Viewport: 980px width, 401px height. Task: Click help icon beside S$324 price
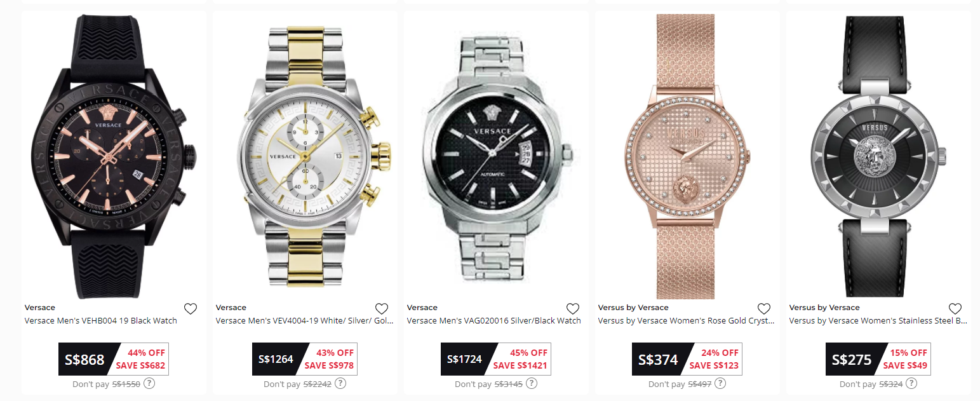[911, 383]
